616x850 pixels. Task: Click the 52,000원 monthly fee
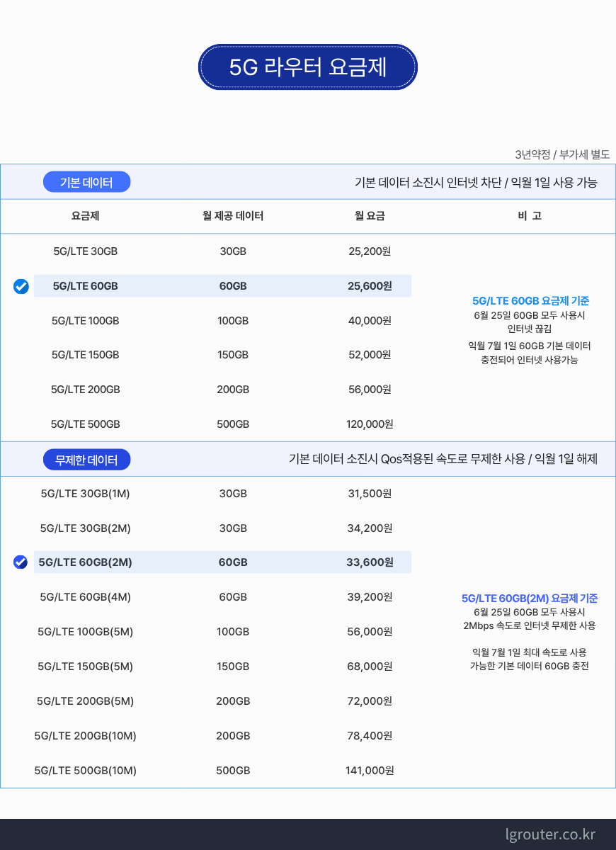click(x=370, y=355)
